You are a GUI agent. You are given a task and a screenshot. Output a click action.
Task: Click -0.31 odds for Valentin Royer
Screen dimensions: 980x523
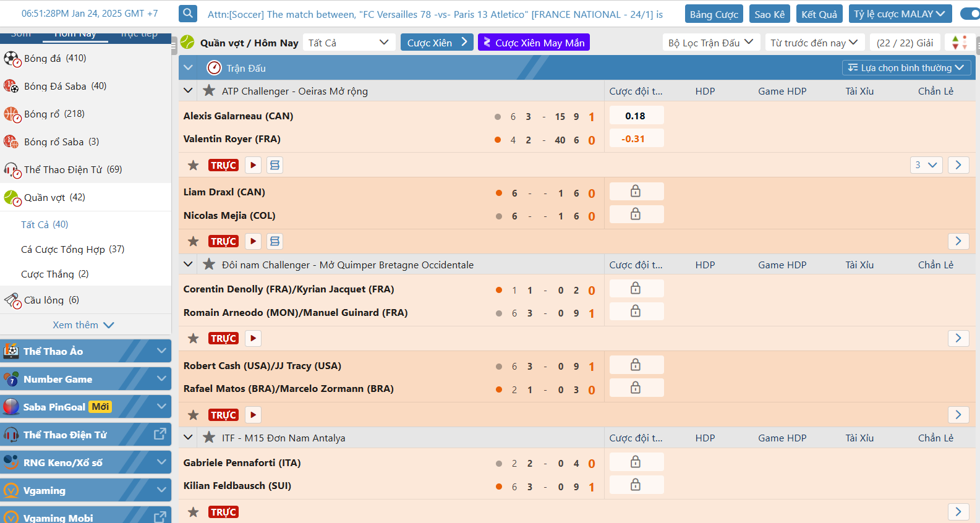click(x=636, y=138)
